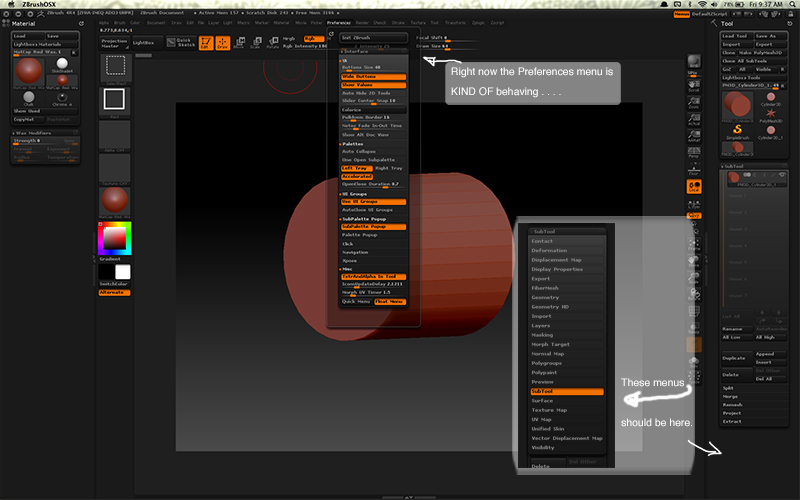Open the Texture menu
This screenshot has width=800, height=500.
click(x=418, y=23)
